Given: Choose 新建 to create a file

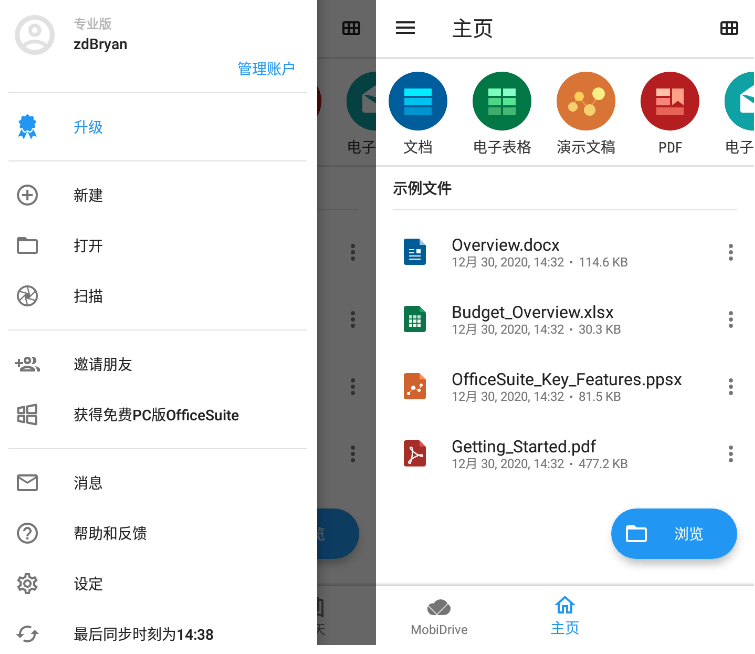Looking at the screenshot, I should tap(88, 195).
